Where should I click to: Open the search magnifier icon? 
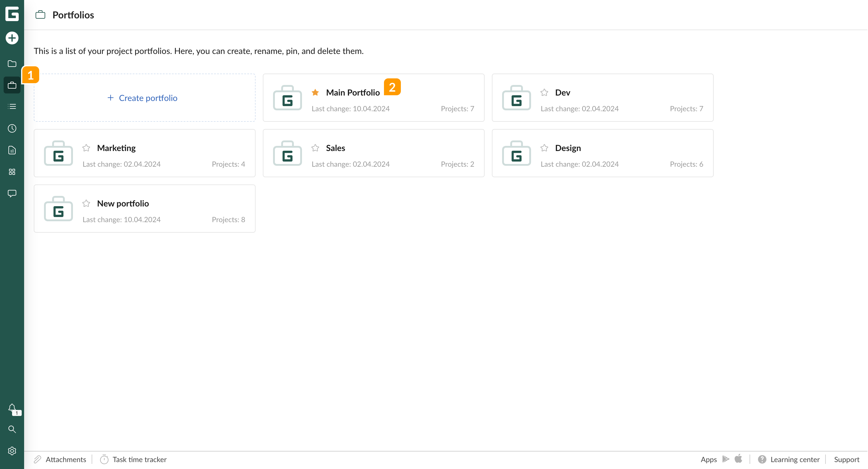click(12, 429)
